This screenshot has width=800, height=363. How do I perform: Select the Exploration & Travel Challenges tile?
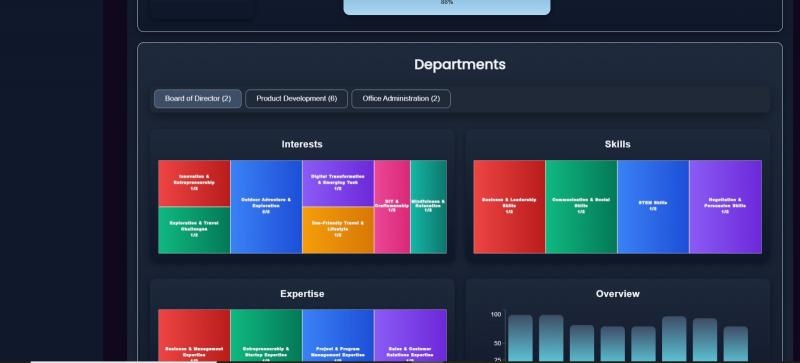194,230
